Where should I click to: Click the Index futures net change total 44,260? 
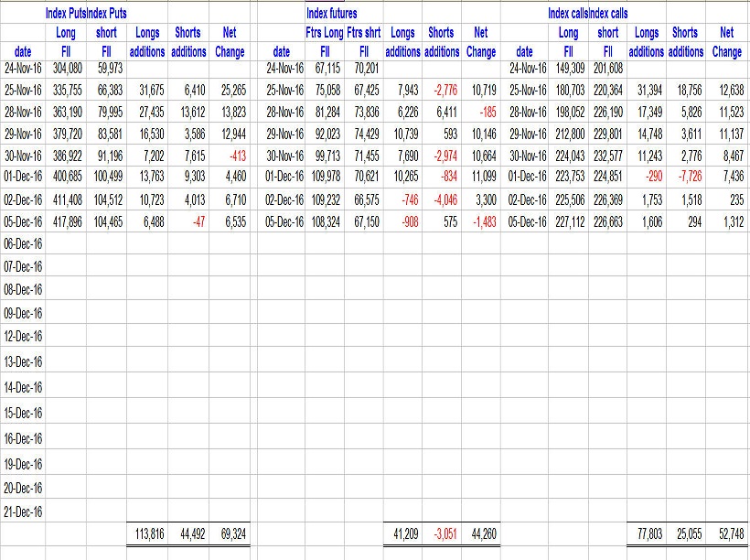coord(480,533)
